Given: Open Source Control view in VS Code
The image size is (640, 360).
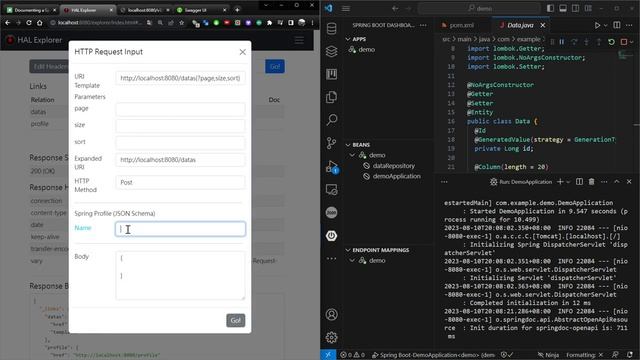Looking at the screenshot, I should tap(331, 143).
